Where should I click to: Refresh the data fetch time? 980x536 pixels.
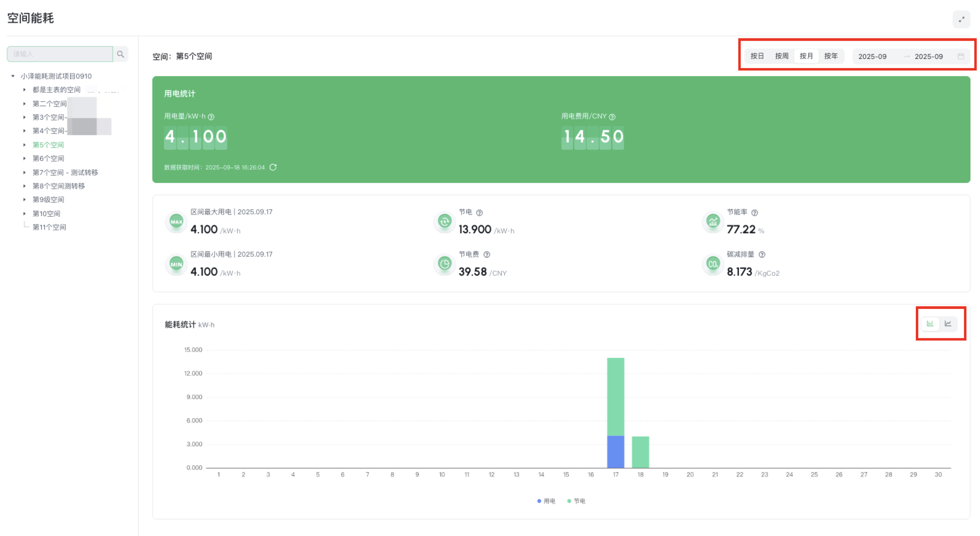click(273, 167)
